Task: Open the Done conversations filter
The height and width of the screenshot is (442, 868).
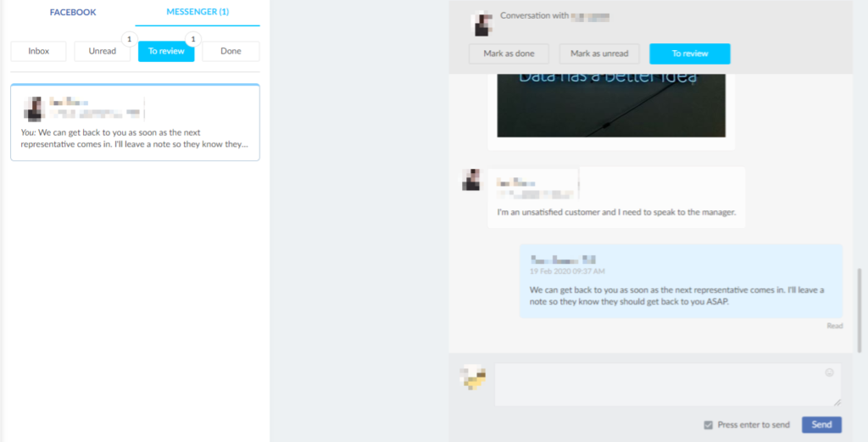Action: click(231, 52)
